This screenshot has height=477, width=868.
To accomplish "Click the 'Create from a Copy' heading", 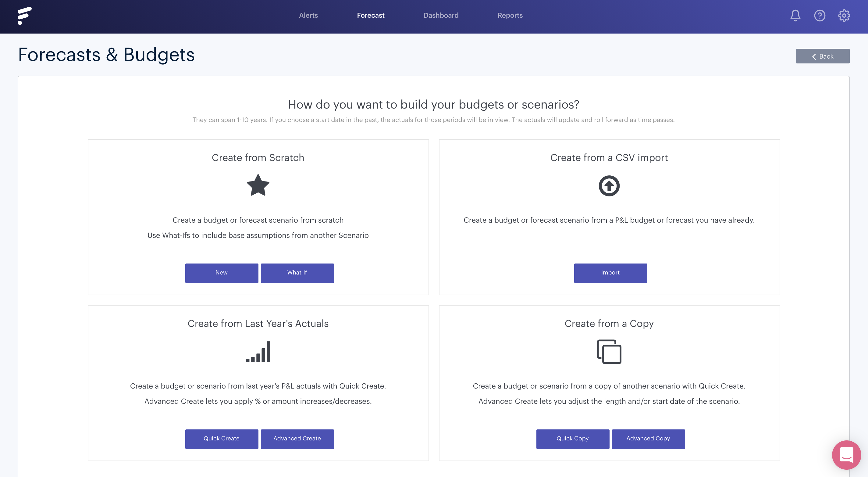I will (x=609, y=324).
